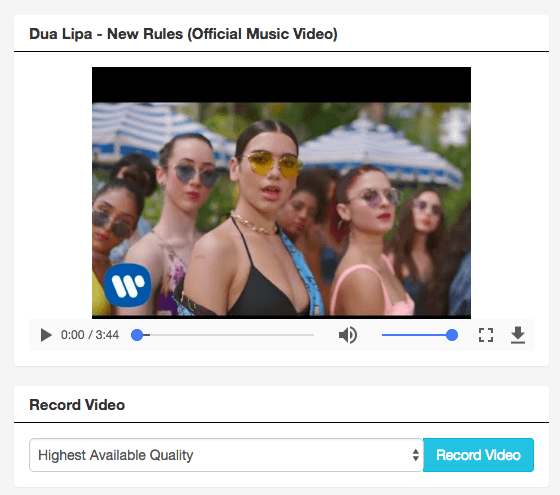Click the black letterbox bar above the video

coord(281,85)
